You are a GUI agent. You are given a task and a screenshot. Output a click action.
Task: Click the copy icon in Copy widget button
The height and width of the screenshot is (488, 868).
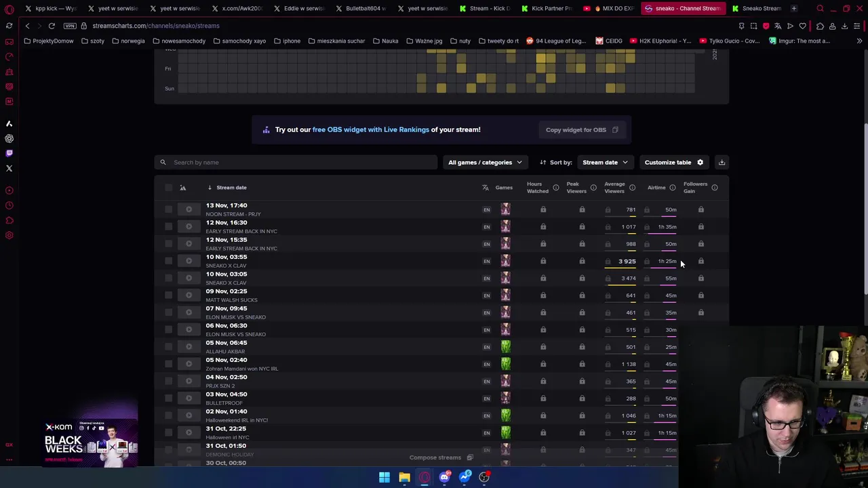tap(615, 130)
